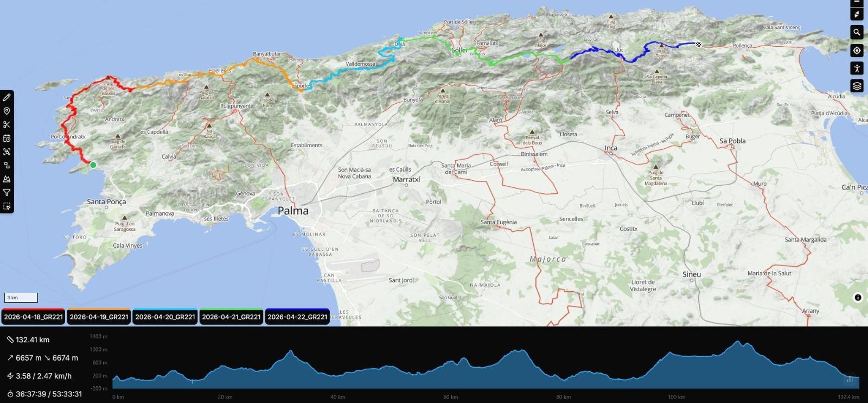Open the elevation profile chart options
868x403 pixels.
[850, 380]
